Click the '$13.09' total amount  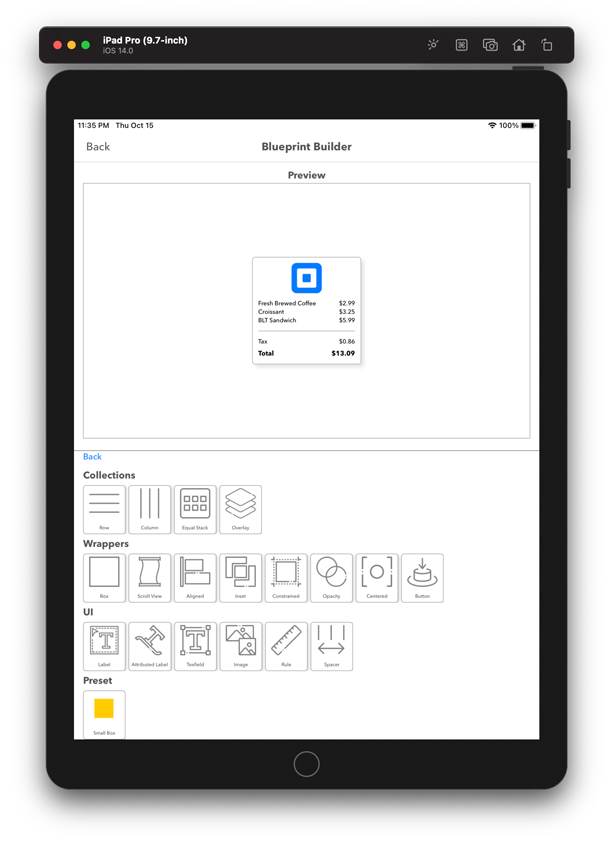point(343,353)
